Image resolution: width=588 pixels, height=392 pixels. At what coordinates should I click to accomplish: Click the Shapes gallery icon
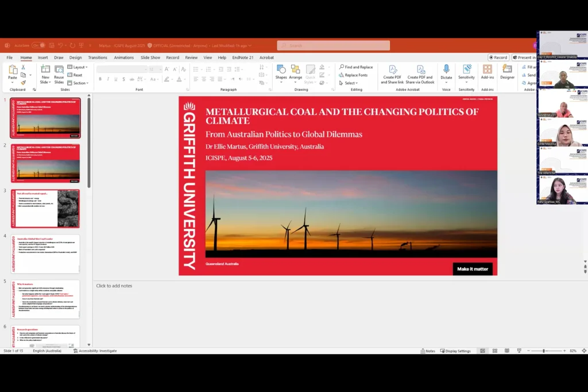[x=281, y=70]
